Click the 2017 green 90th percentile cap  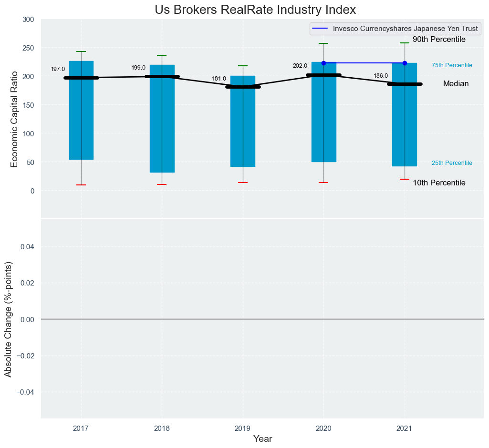pyautogui.click(x=81, y=52)
